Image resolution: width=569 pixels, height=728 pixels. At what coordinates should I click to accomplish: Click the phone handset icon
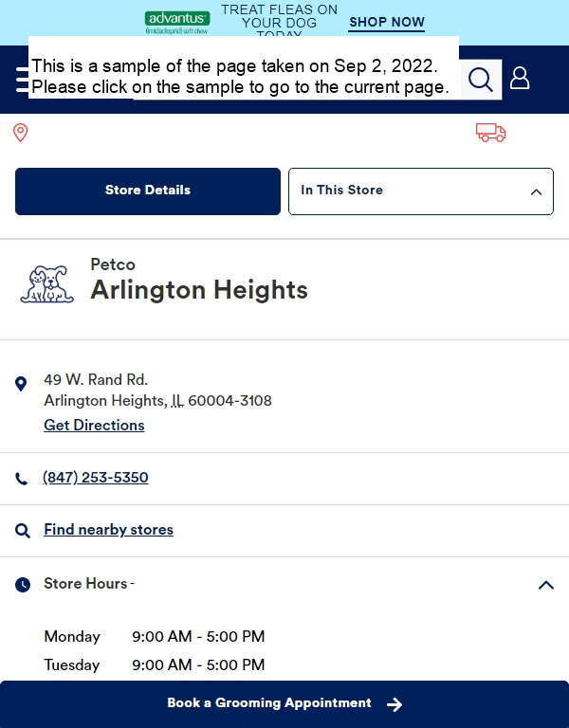coord(22,479)
